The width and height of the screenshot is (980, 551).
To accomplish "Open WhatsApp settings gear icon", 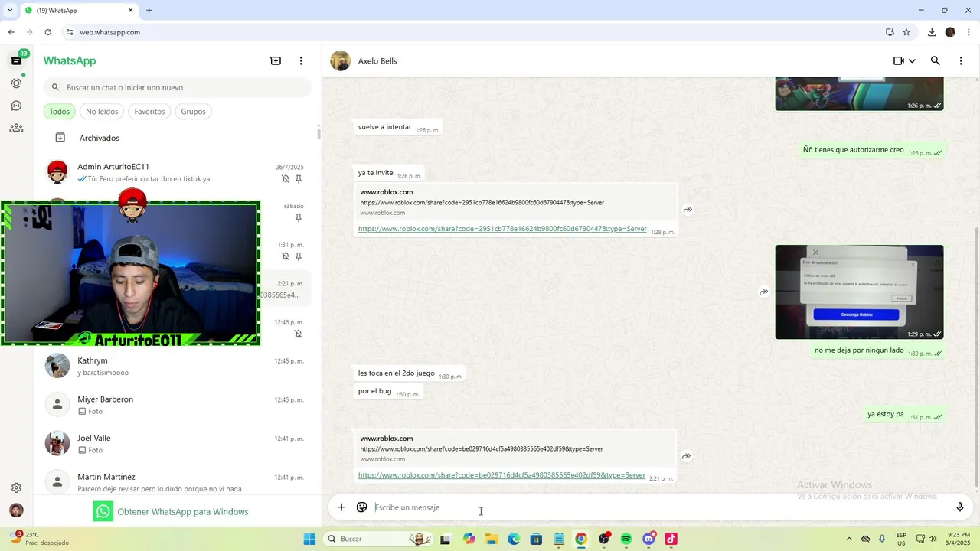I will (16, 487).
